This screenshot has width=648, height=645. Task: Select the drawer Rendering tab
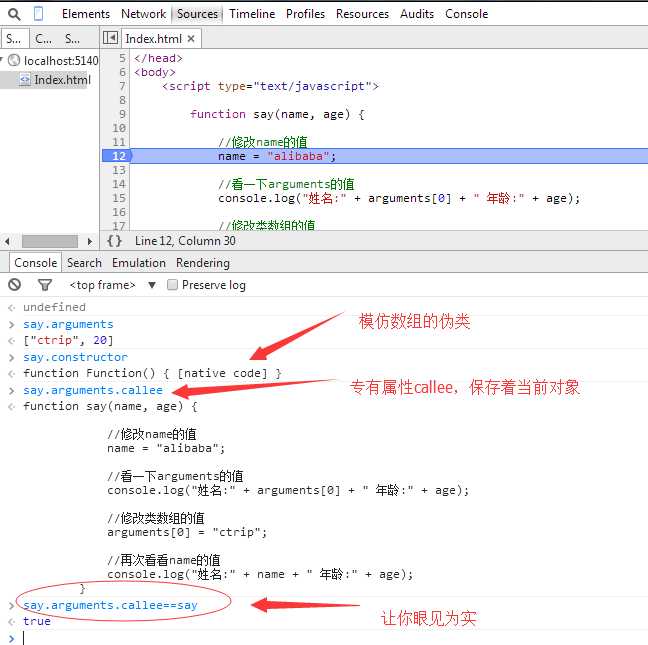tap(203, 263)
